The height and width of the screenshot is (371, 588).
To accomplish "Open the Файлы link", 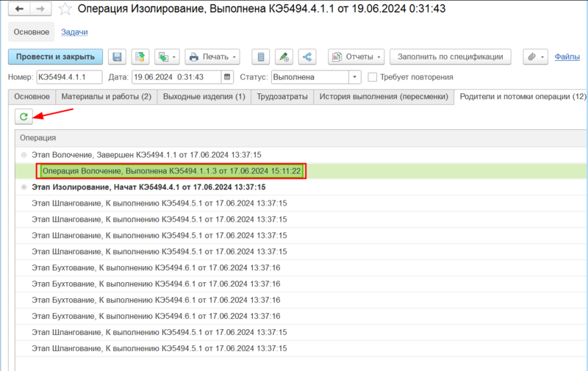I will coord(567,57).
